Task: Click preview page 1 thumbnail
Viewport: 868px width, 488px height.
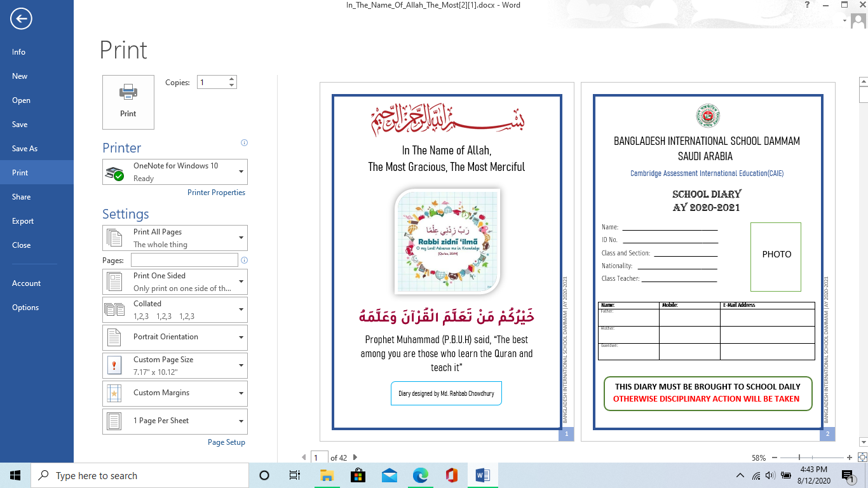Action: pyautogui.click(x=447, y=261)
